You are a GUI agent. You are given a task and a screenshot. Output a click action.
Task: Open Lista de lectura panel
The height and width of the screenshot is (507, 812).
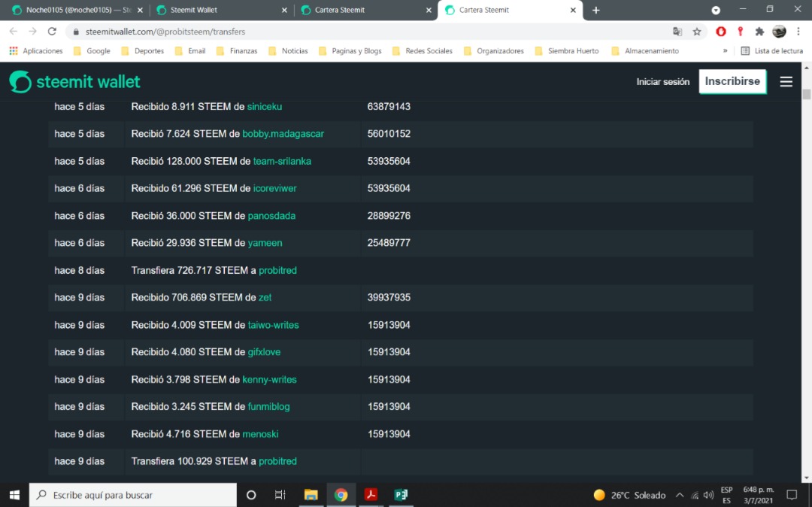coord(771,50)
